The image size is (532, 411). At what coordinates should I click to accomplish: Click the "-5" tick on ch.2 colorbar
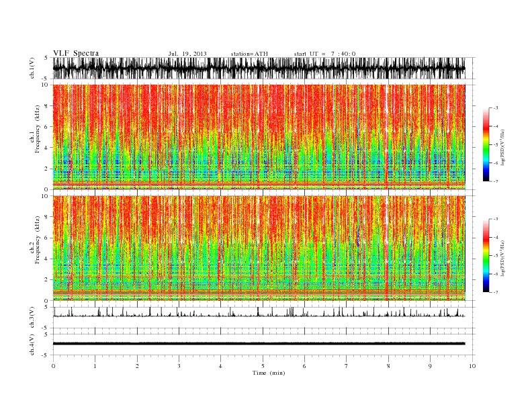click(x=496, y=256)
